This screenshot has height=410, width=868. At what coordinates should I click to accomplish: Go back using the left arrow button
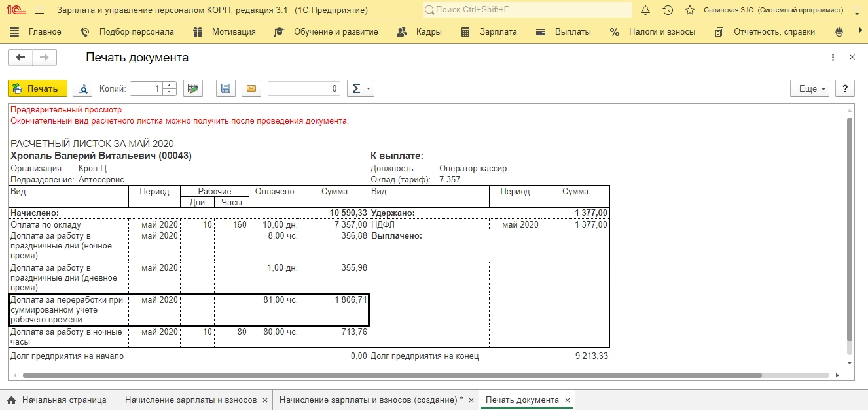click(20, 58)
